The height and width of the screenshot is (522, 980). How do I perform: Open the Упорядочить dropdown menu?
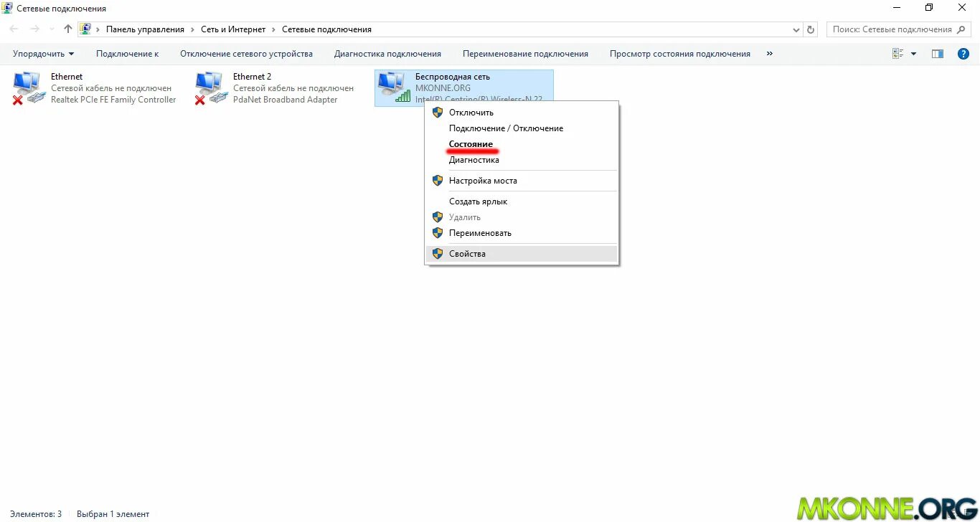44,54
